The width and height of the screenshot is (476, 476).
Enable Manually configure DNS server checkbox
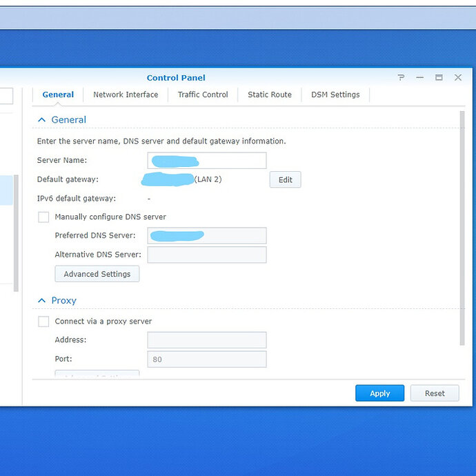click(43, 217)
